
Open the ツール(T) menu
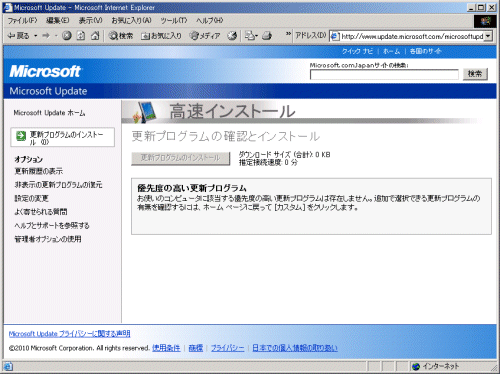click(x=174, y=21)
